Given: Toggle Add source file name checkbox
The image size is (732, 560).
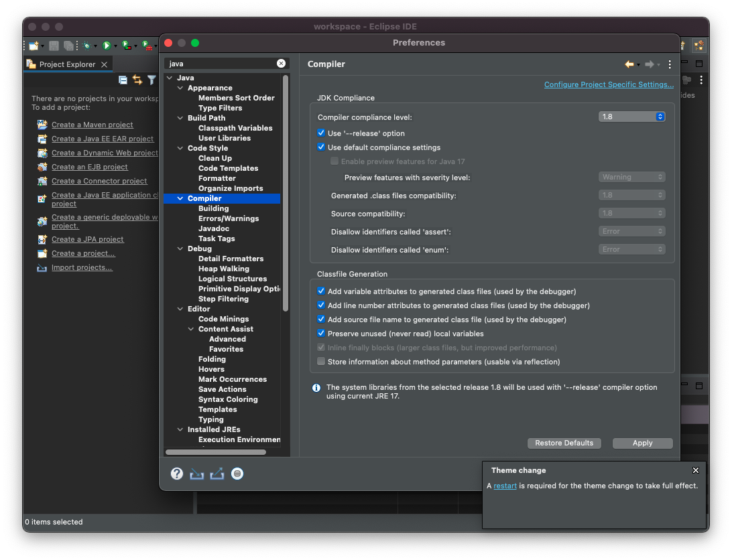Looking at the screenshot, I should tap(321, 320).
